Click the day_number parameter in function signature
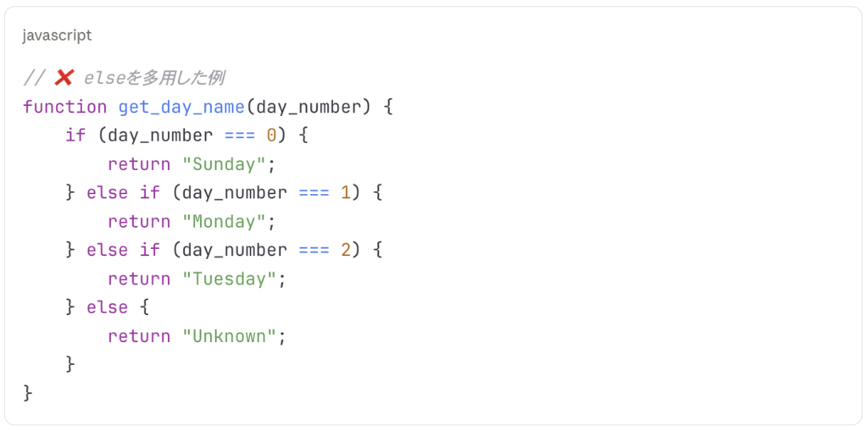 309,107
